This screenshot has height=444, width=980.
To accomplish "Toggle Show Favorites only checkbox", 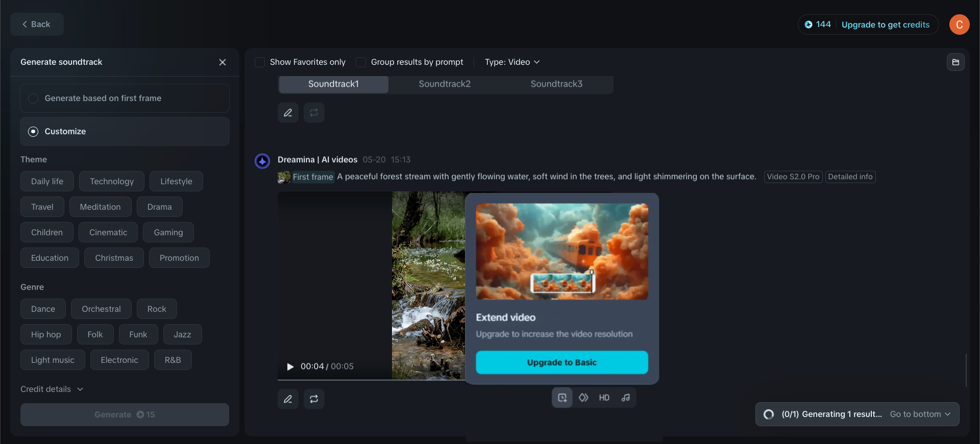I will click(260, 62).
